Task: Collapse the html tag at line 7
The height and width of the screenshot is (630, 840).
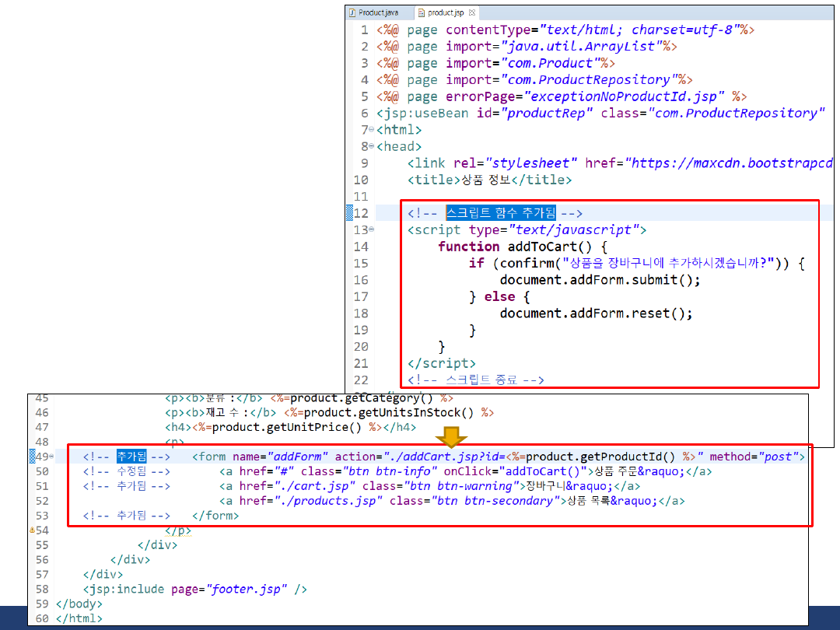Action: pos(371,130)
